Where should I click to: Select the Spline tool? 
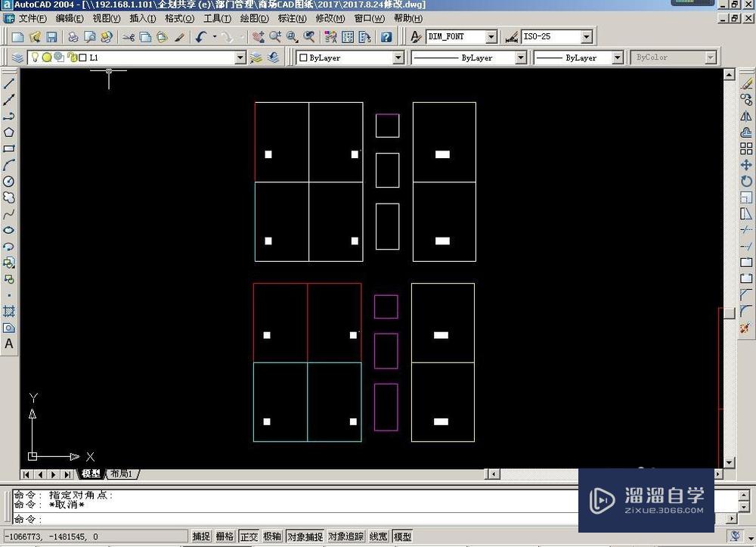[x=8, y=214]
